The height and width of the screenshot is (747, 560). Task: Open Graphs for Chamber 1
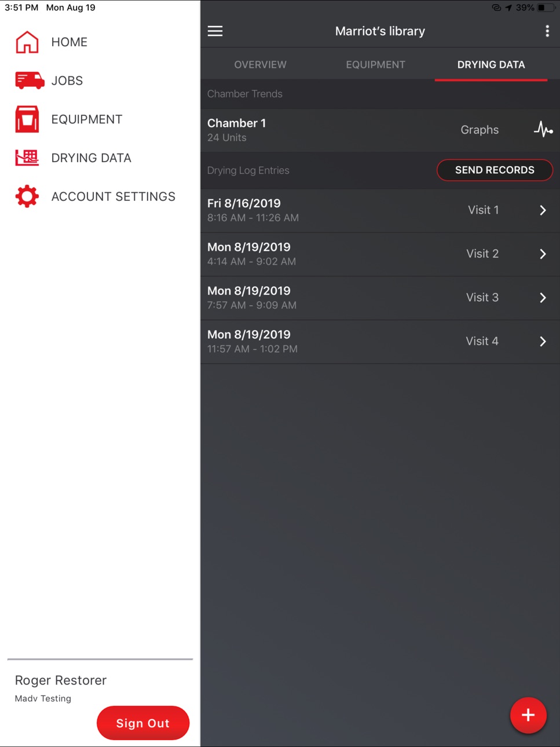click(480, 130)
